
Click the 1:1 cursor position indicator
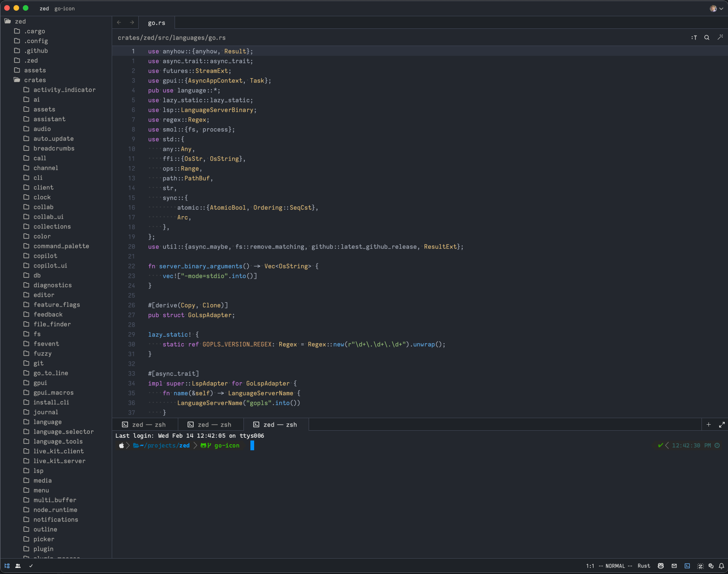(590, 566)
